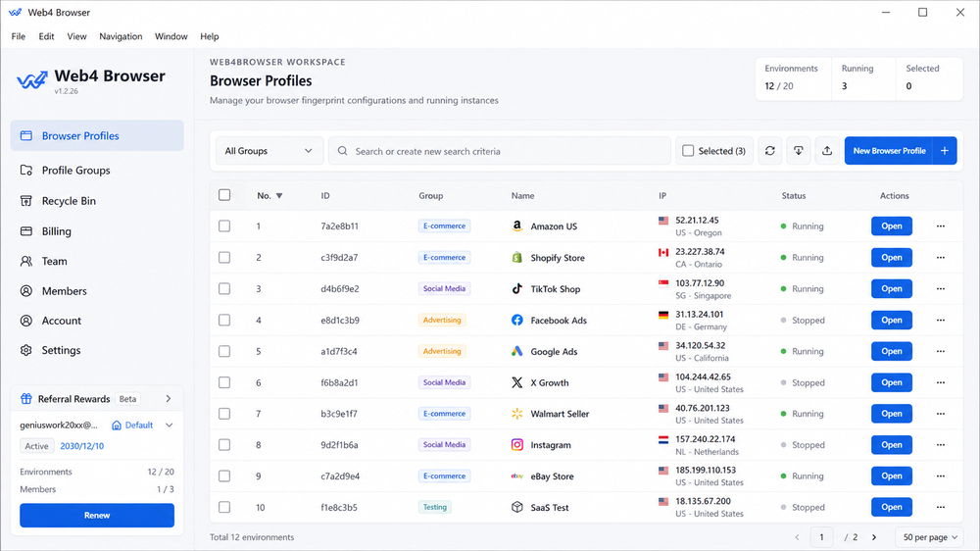
Task: Click New Browser Profile button
Action: click(888, 151)
